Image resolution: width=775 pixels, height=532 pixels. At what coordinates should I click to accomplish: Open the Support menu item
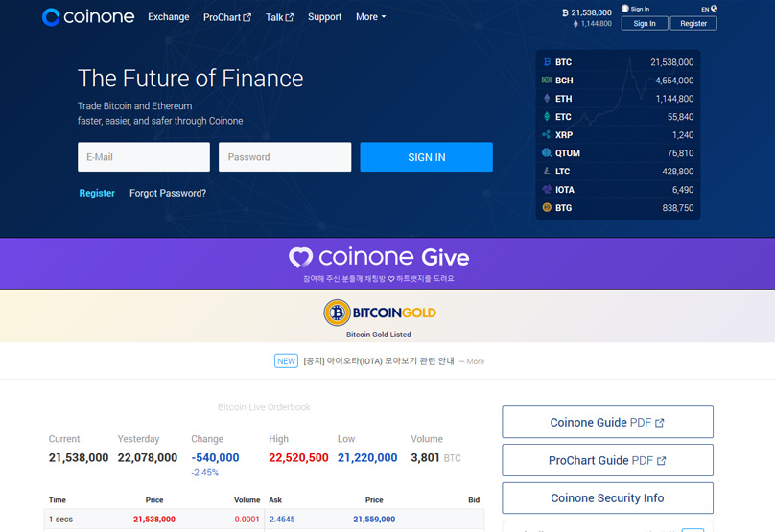pos(325,17)
